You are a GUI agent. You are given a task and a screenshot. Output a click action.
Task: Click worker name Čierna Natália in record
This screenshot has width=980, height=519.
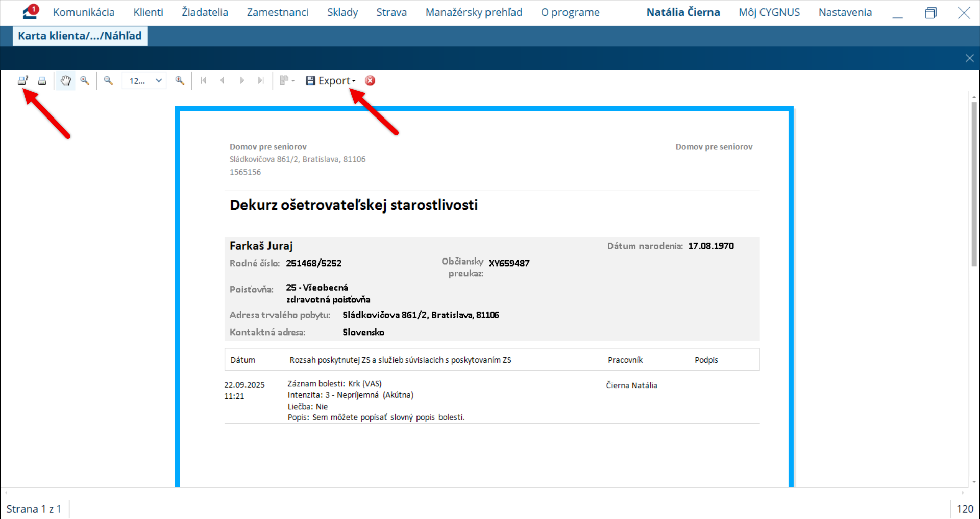(x=632, y=385)
